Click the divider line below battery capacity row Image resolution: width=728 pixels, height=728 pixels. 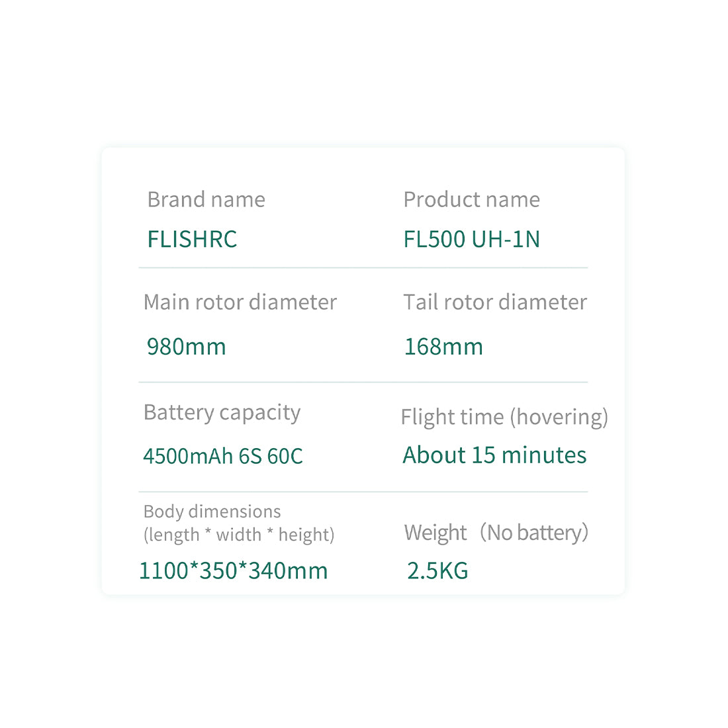pos(363,492)
